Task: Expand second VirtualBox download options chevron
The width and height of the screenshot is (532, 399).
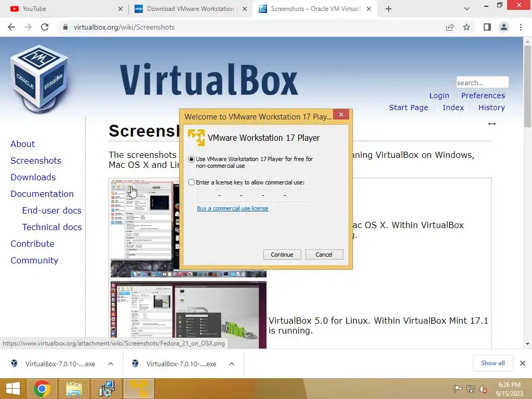Action: pos(232,364)
